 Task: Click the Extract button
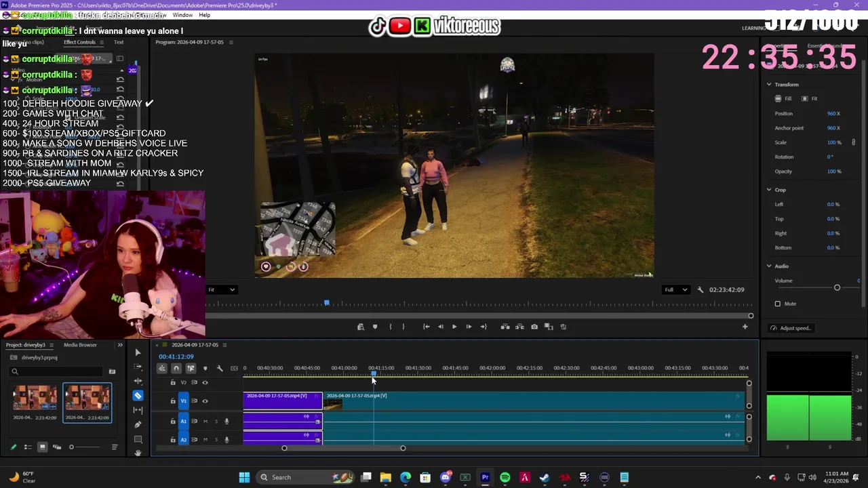(519, 327)
